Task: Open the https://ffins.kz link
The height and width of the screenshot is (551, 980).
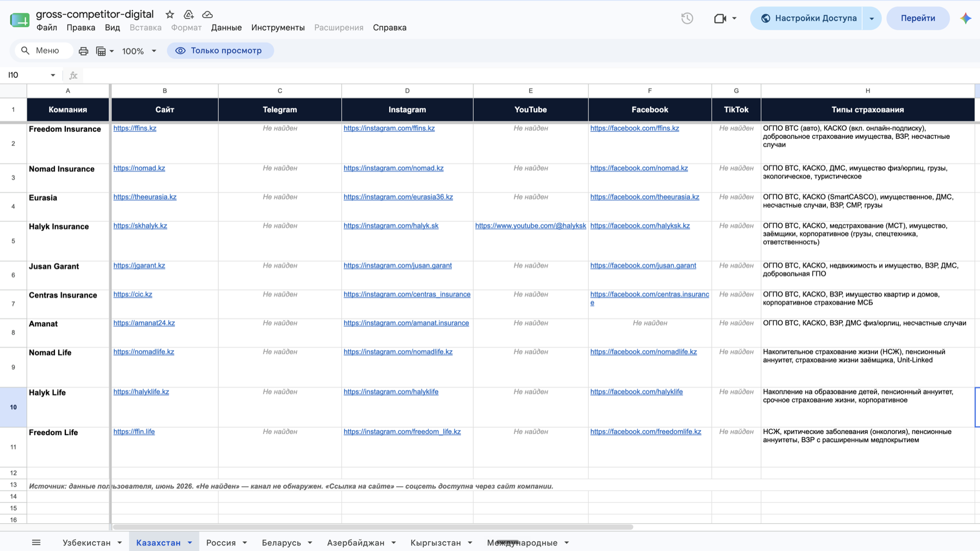Action: click(x=135, y=128)
